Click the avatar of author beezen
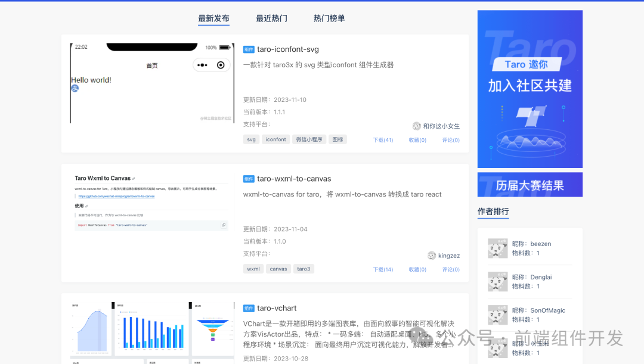644x364 pixels. coord(497,248)
